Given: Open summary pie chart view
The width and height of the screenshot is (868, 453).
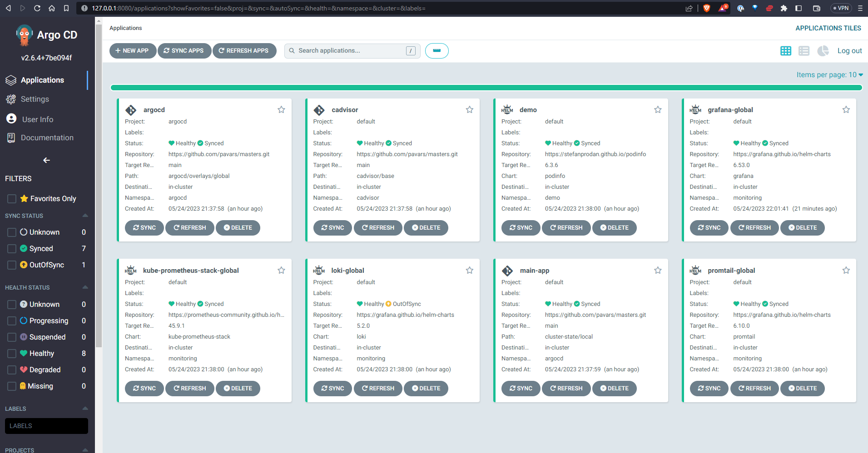Looking at the screenshot, I should click(x=823, y=51).
